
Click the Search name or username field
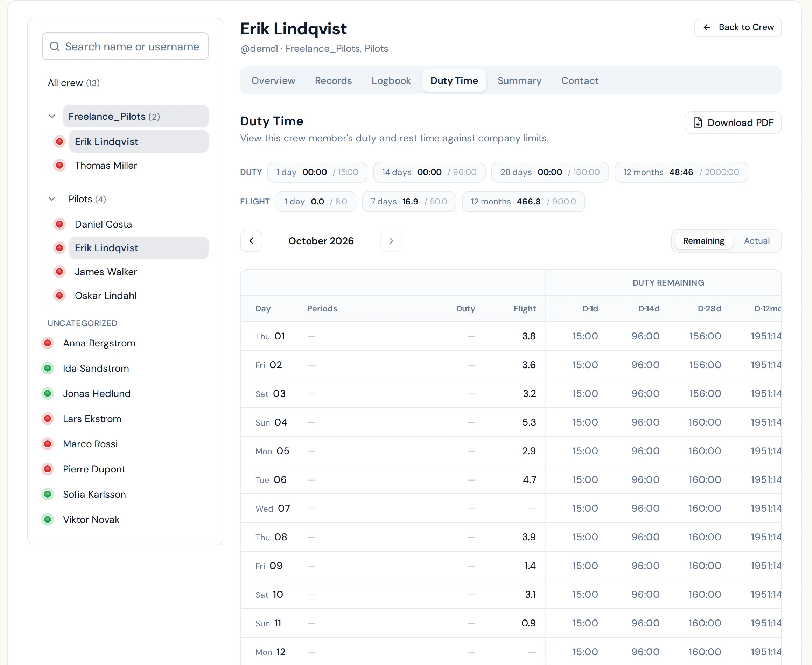point(125,46)
